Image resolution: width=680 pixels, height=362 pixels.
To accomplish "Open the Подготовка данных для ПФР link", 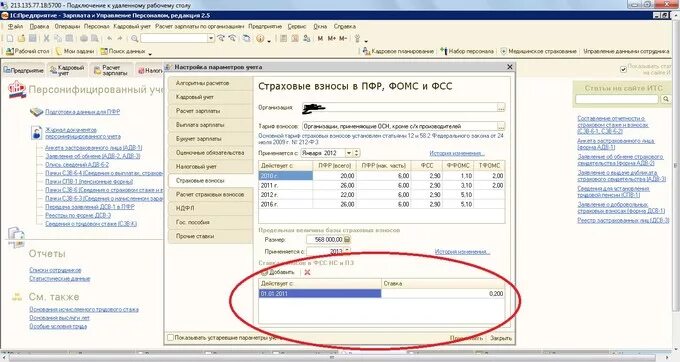I will click(82, 112).
